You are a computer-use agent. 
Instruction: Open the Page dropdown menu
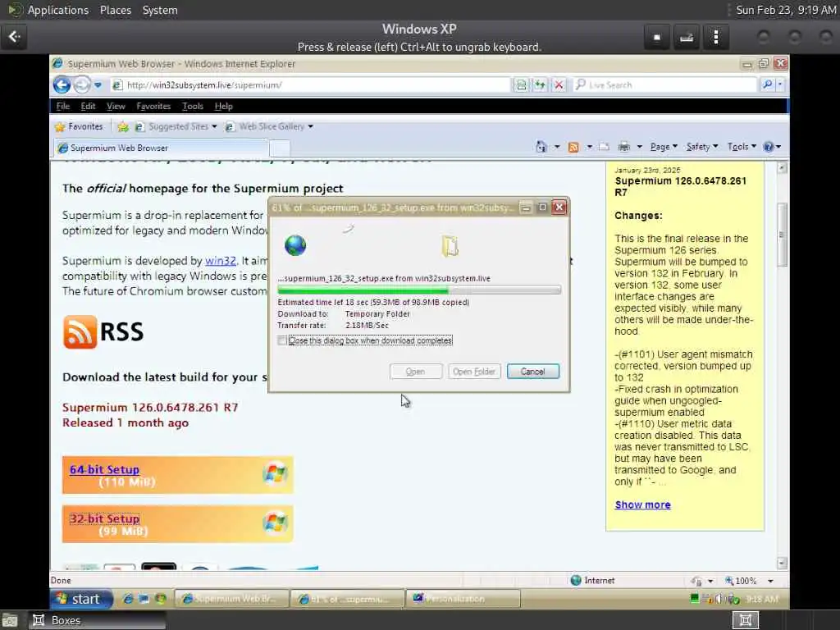tap(664, 147)
